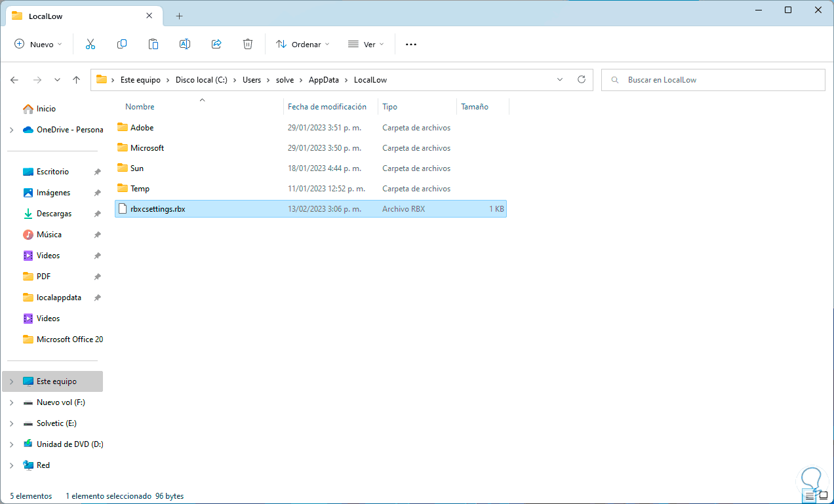
Task: Open Descargas in quick access
Action: (x=54, y=214)
